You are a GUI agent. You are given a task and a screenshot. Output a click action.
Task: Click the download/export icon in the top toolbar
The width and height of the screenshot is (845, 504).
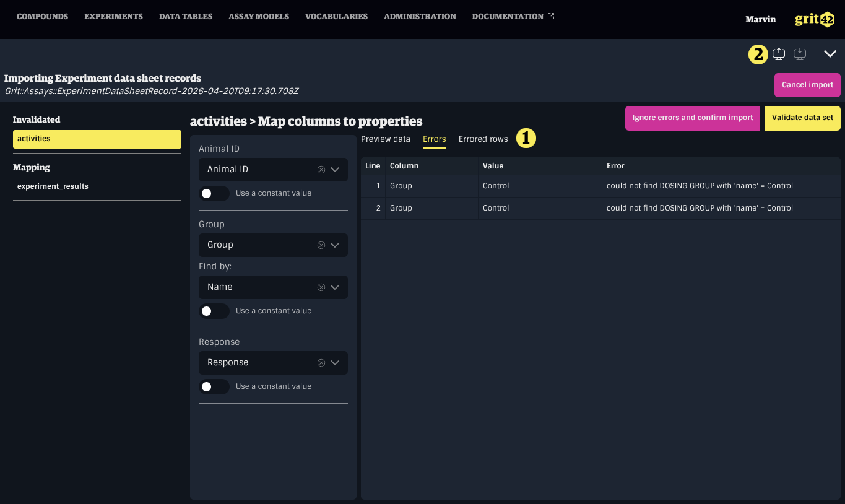pyautogui.click(x=800, y=54)
